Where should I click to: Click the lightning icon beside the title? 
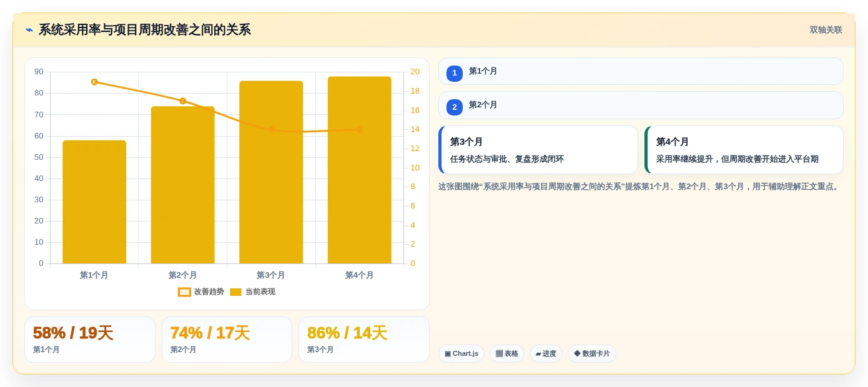tap(29, 30)
